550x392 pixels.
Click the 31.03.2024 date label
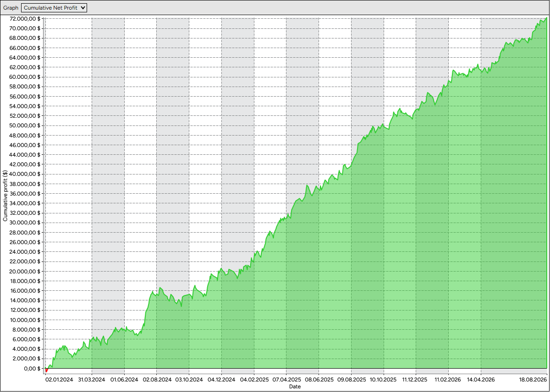92,380
